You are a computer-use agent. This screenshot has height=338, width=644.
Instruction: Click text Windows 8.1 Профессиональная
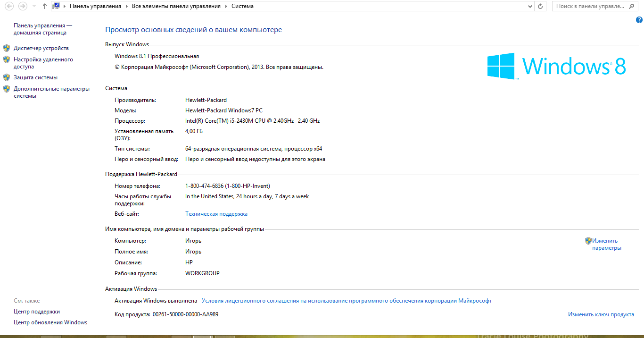click(157, 56)
